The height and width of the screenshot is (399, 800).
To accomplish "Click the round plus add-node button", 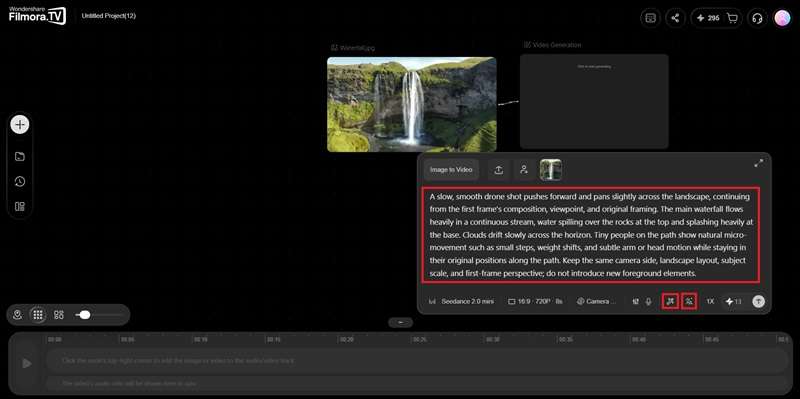I will (x=20, y=124).
